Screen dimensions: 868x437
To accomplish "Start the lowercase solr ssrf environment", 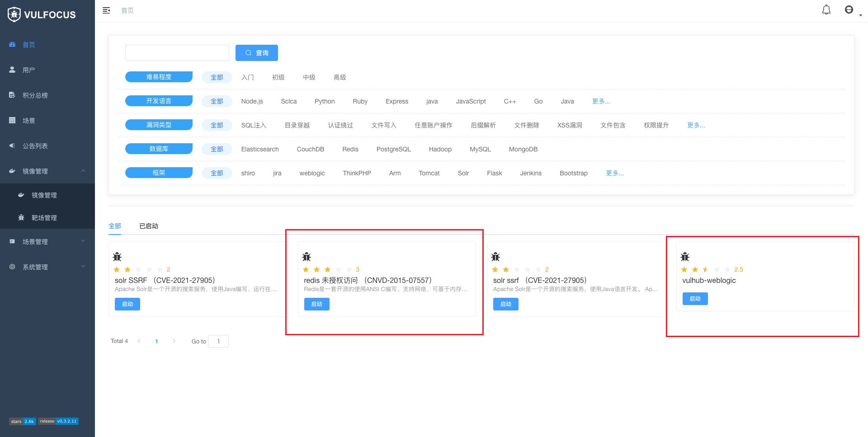I will [506, 304].
